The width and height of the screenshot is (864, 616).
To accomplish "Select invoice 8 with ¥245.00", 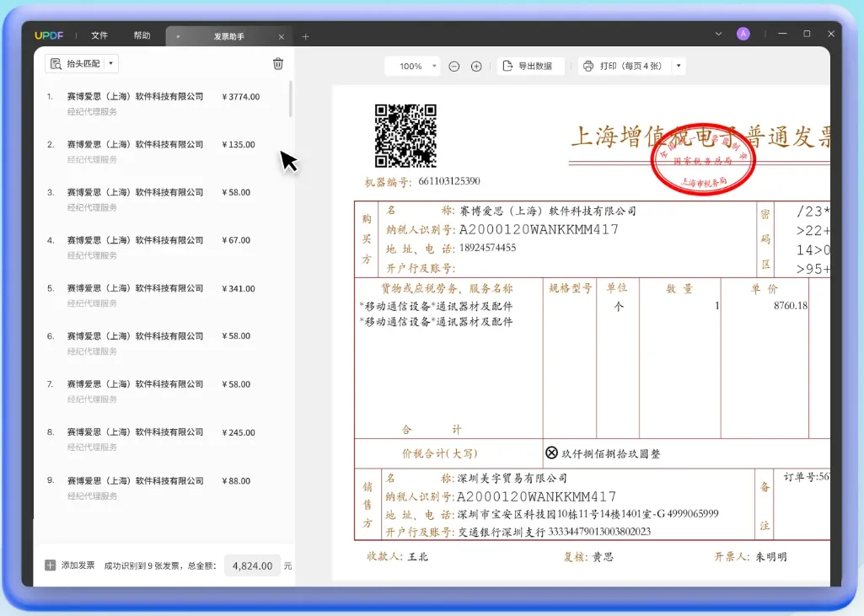I will pyautogui.click(x=163, y=440).
